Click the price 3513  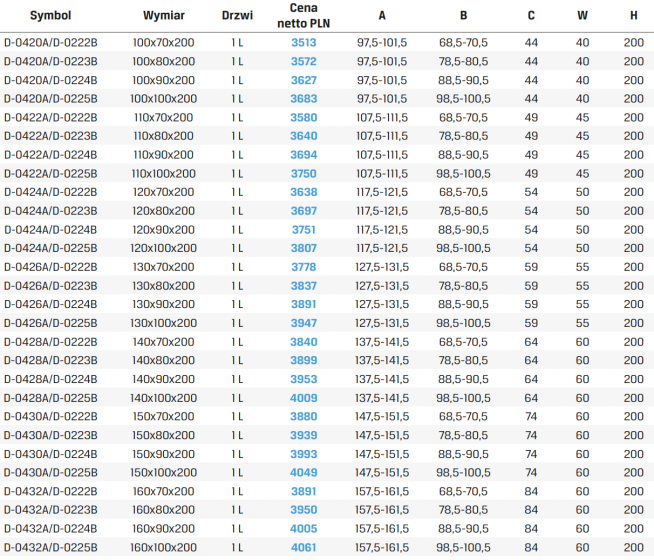click(304, 43)
